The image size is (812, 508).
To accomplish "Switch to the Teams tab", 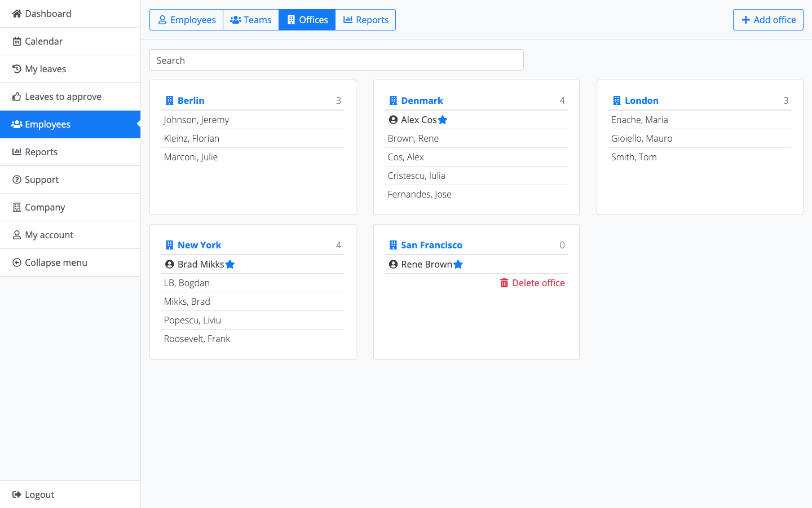I will pos(251,20).
